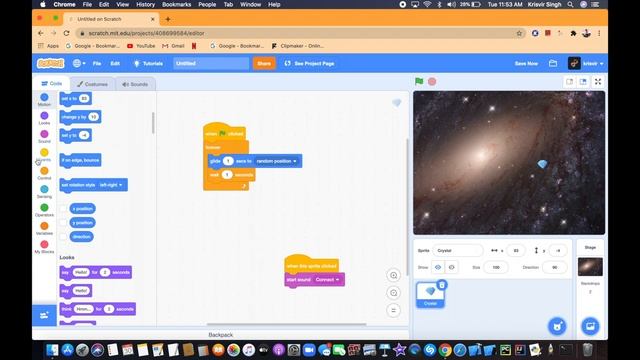Reset workspace zoom to default
The image size is (640, 360).
tap(393, 310)
